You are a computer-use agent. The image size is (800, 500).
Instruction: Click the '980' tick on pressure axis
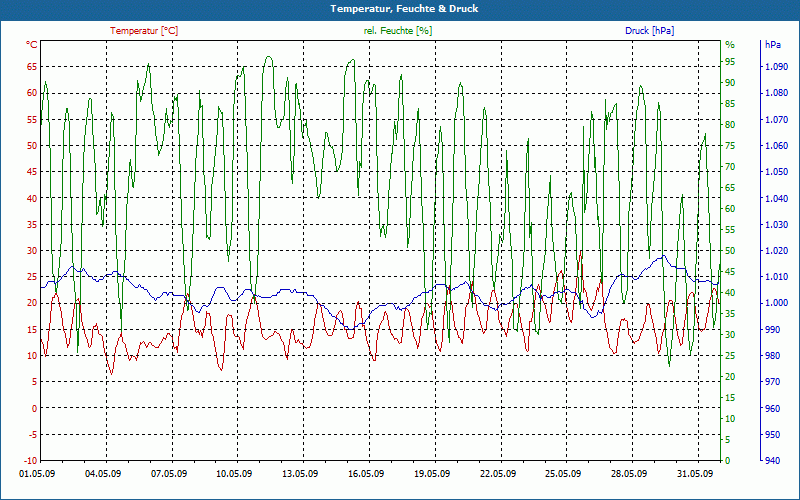(x=774, y=356)
